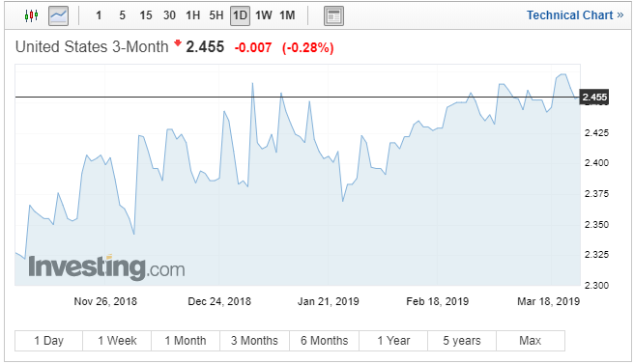Show the 6 Months range
Viewport: 634px width, 364px height.
click(x=325, y=341)
